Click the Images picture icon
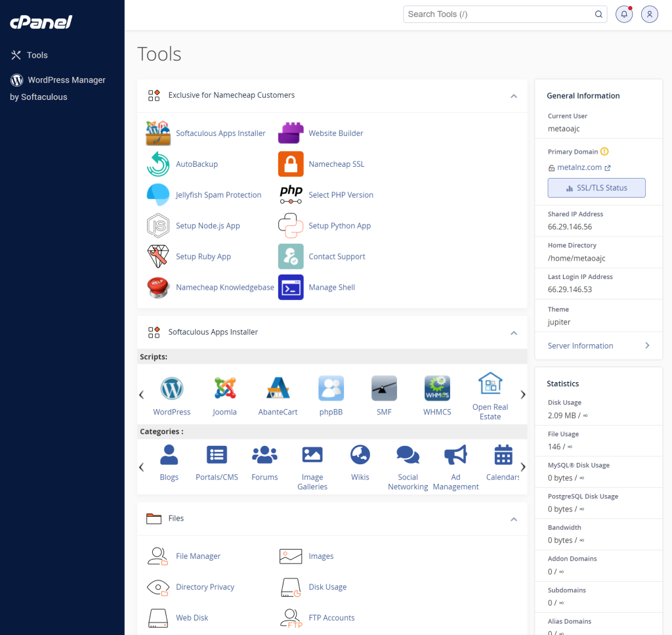The height and width of the screenshot is (635, 672). click(x=291, y=556)
